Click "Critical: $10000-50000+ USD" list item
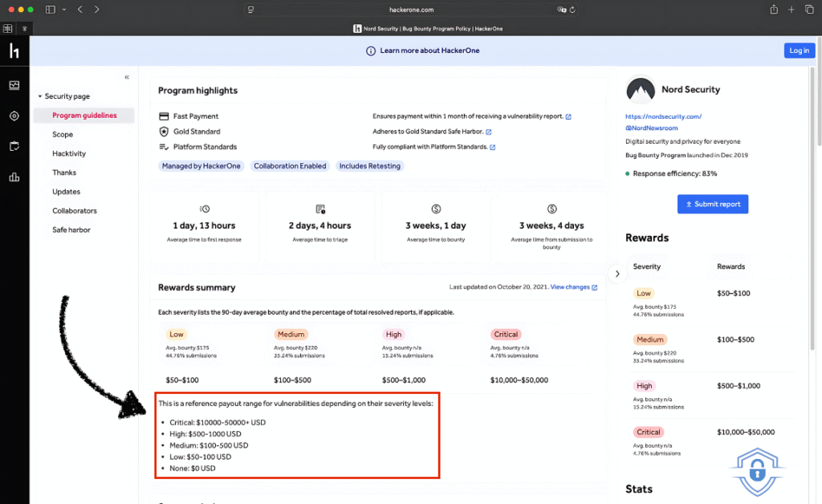Viewport: 822px width, 504px height. (218, 423)
